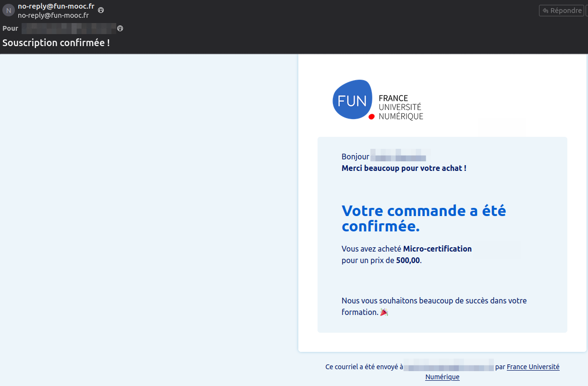The width and height of the screenshot is (588, 386).
Task: Click the bold text "Micro-certification"
Action: click(437, 249)
